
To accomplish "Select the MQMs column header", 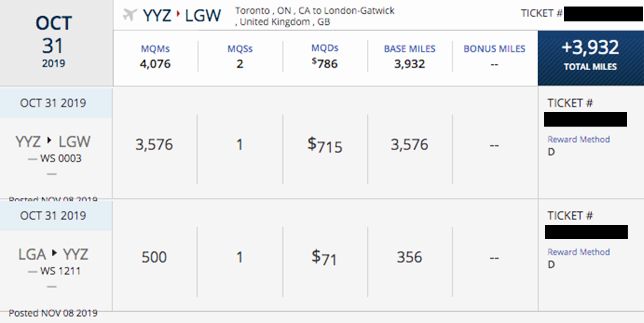I will [x=155, y=48].
